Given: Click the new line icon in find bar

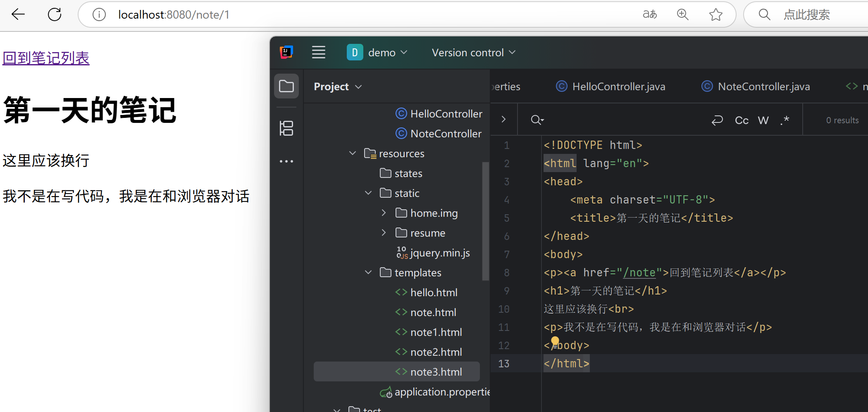Looking at the screenshot, I should click(717, 120).
